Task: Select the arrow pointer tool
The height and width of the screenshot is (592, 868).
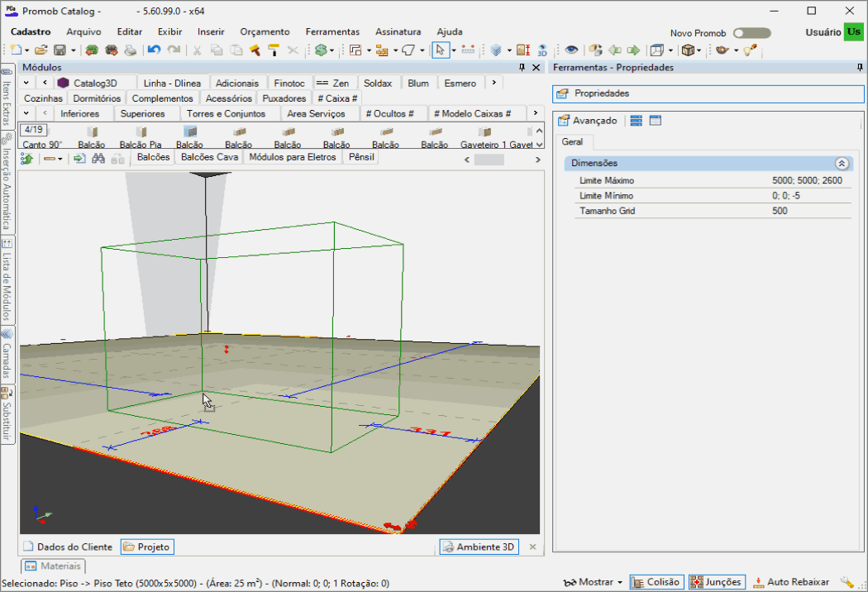Action: tap(440, 50)
